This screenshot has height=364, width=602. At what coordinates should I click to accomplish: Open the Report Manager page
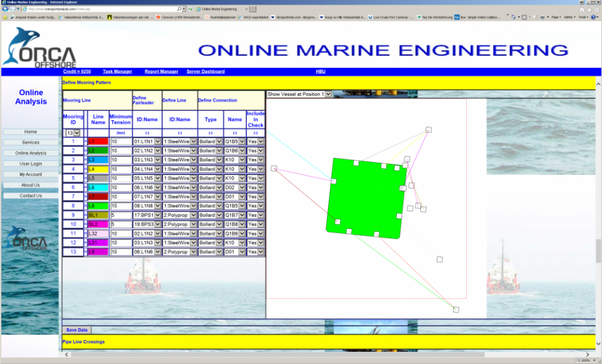[x=161, y=72]
